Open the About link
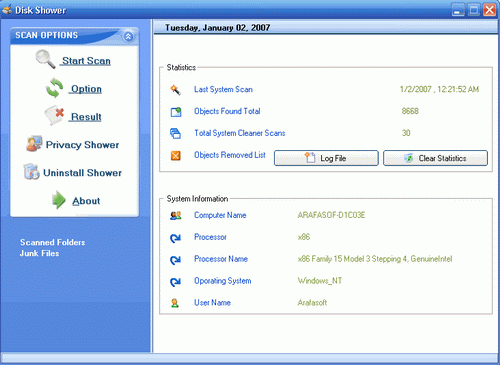Image resolution: width=500 pixels, height=365 pixels. coord(86,201)
